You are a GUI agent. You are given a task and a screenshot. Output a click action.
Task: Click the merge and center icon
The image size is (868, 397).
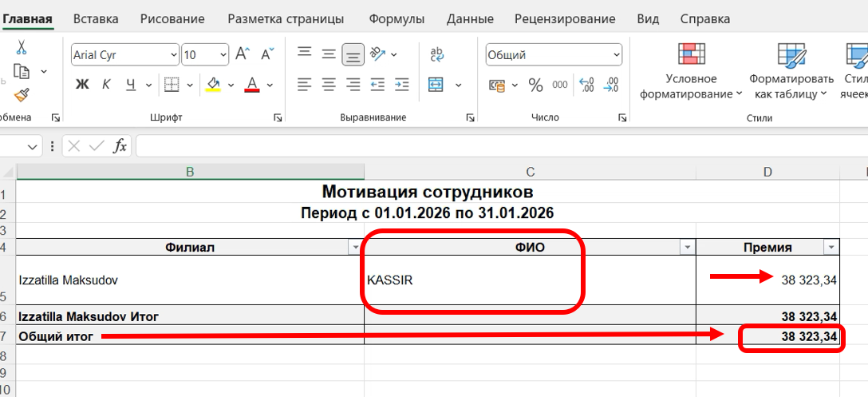click(436, 85)
